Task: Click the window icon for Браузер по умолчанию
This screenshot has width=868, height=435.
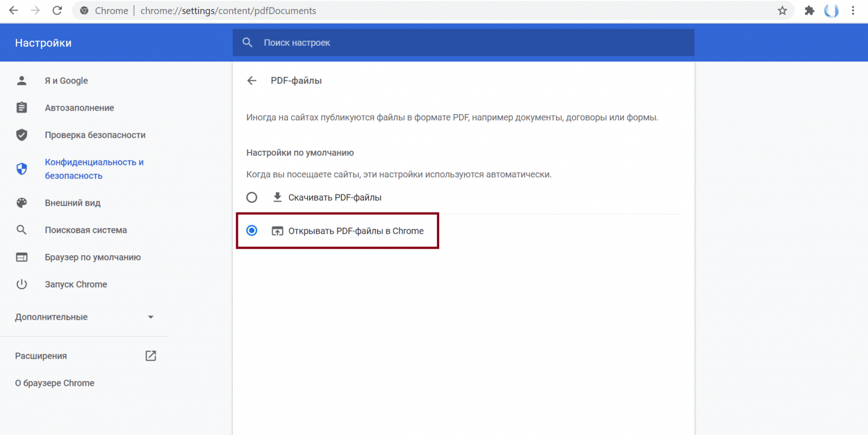Action: click(x=21, y=257)
